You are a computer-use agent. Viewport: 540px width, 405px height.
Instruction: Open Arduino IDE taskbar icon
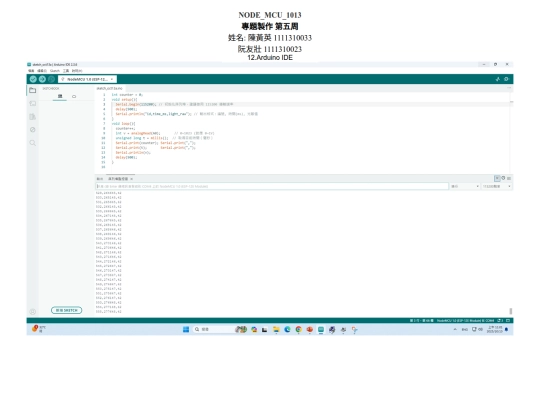click(x=321, y=330)
